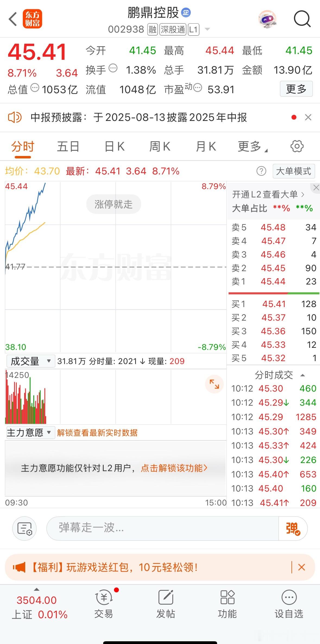Screen dimensions: 320x644
Task: Select the 买1 order row at 45.41
Action: click(274, 304)
